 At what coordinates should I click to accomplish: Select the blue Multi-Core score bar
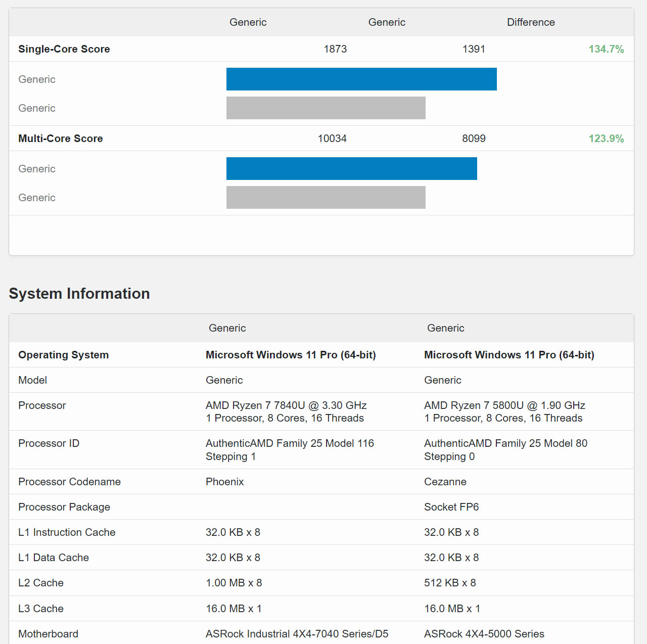click(352, 169)
